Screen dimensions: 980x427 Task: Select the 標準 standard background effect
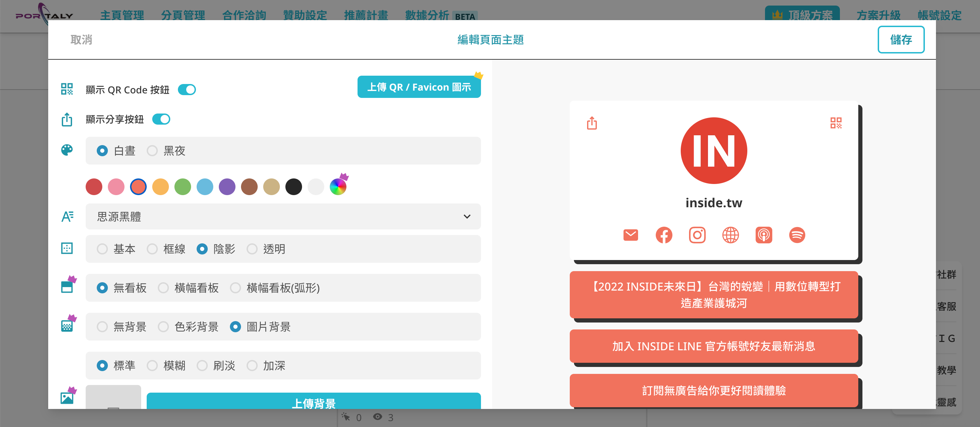pos(102,366)
